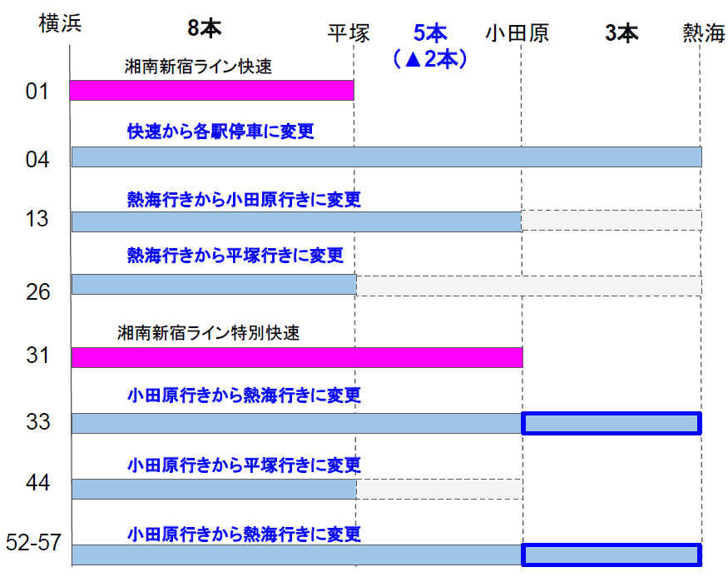
Task: Click the 13 minute label
Action: [37, 219]
